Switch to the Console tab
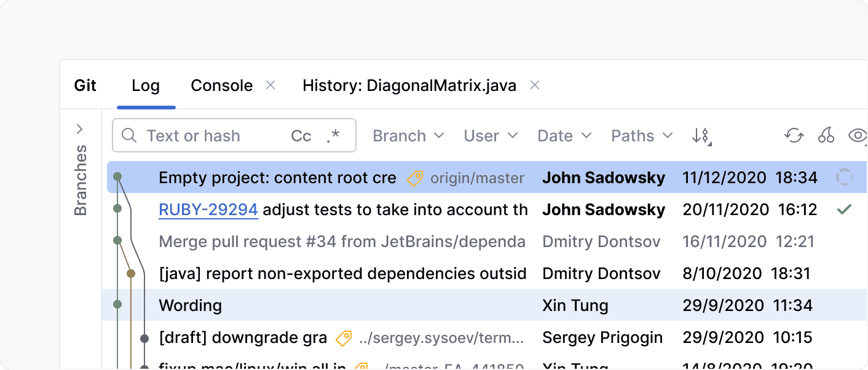Screen dimensions: 868x370 (221, 85)
